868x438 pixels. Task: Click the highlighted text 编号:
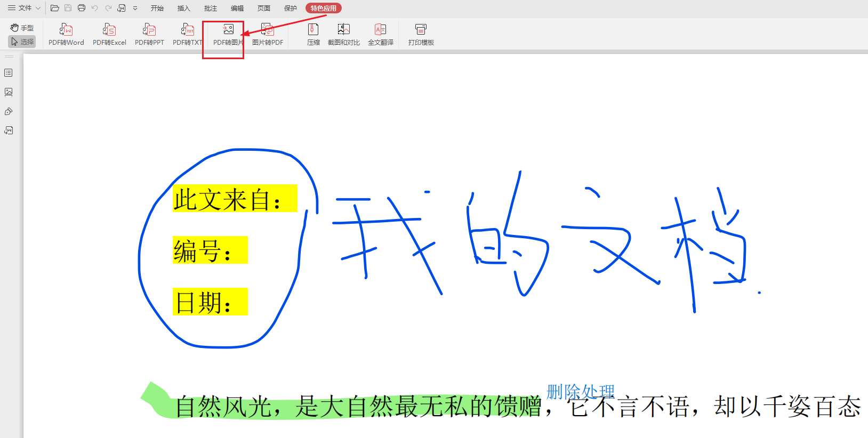pyautogui.click(x=210, y=250)
